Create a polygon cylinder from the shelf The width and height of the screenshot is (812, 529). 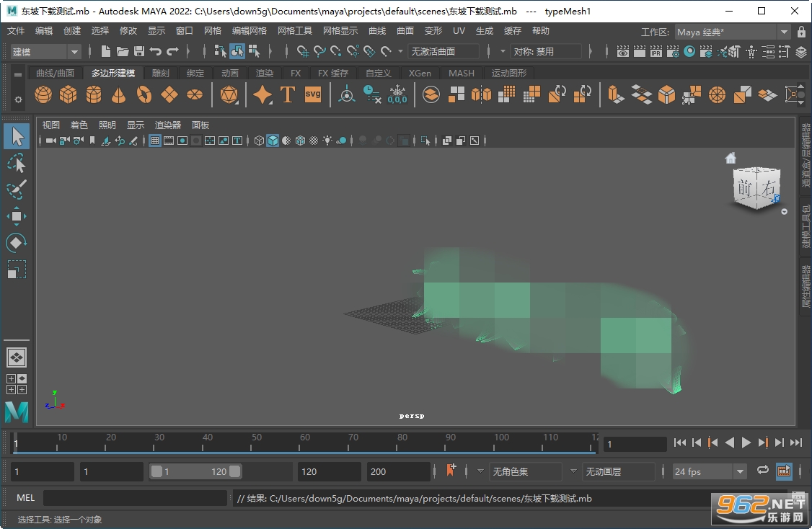(94, 94)
